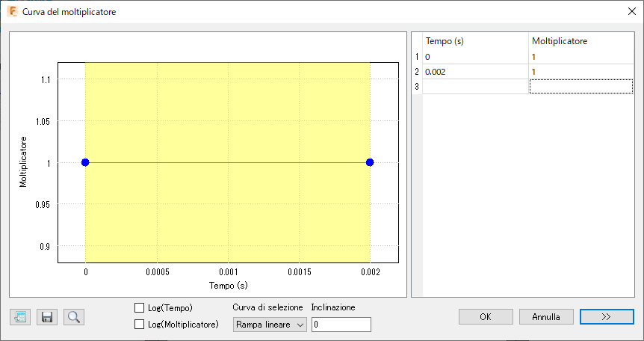Click the blue curve point at time 0.002

[x=370, y=162]
